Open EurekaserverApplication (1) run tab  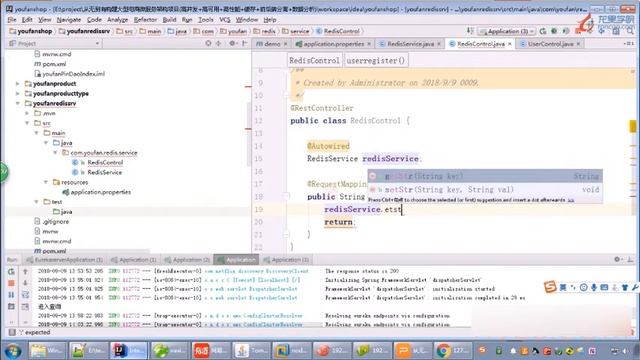[x=64, y=260]
